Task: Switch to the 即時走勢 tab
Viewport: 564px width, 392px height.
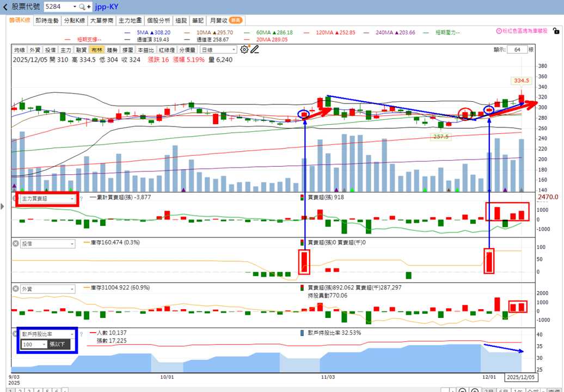Action: 47,21
